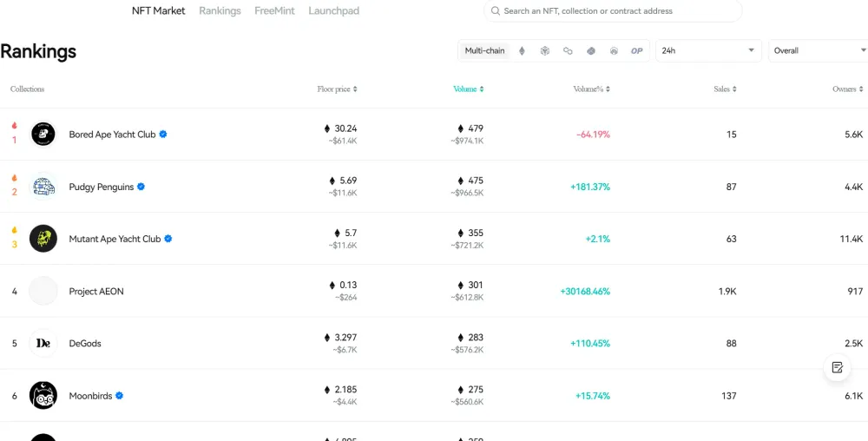Open the Project AEON collection name

pyautogui.click(x=96, y=291)
